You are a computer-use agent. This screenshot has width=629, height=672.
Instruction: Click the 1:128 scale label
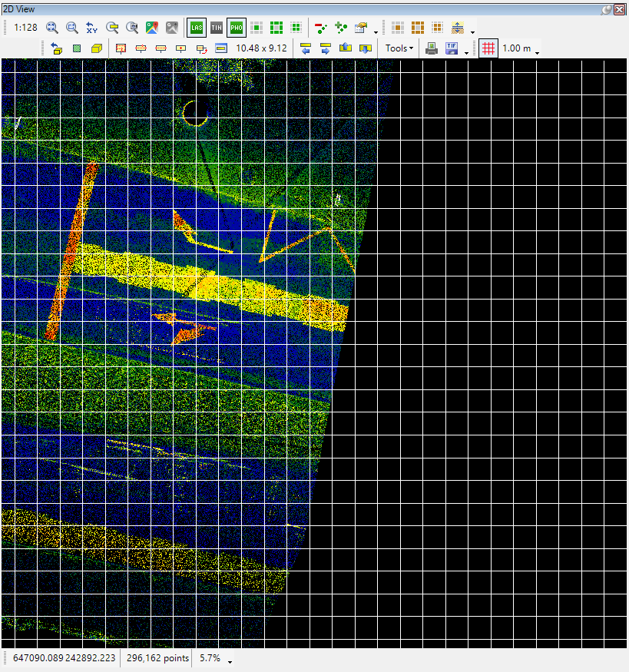point(26,28)
